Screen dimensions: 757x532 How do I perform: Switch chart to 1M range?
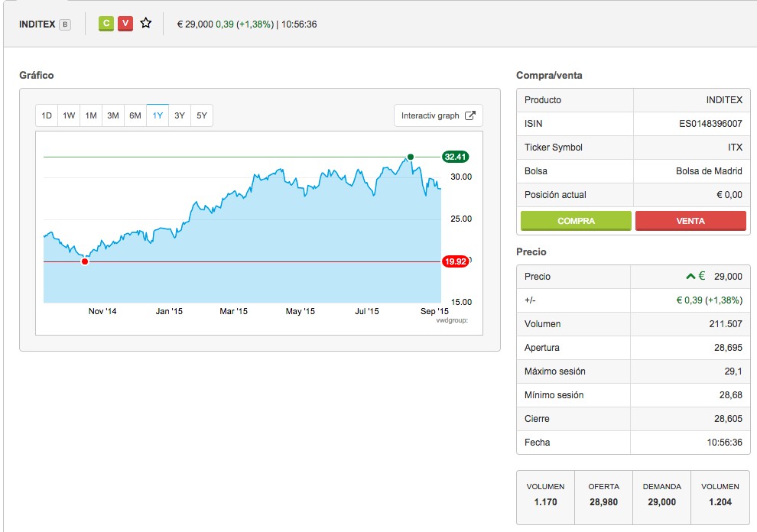pyautogui.click(x=91, y=115)
